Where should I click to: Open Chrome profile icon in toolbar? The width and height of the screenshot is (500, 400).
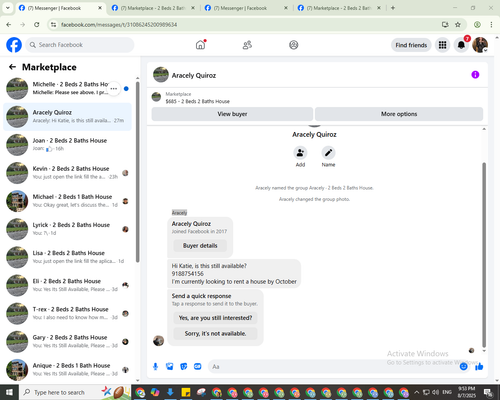(477, 25)
